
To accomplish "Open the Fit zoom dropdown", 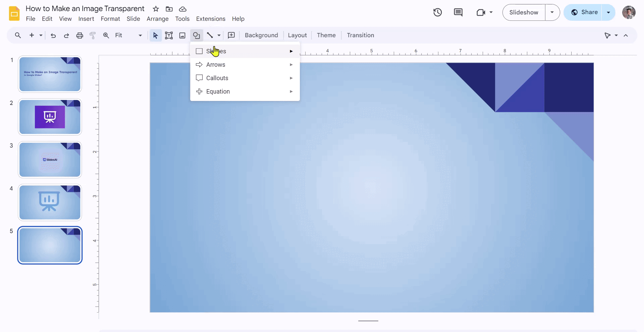I will coord(128,36).
